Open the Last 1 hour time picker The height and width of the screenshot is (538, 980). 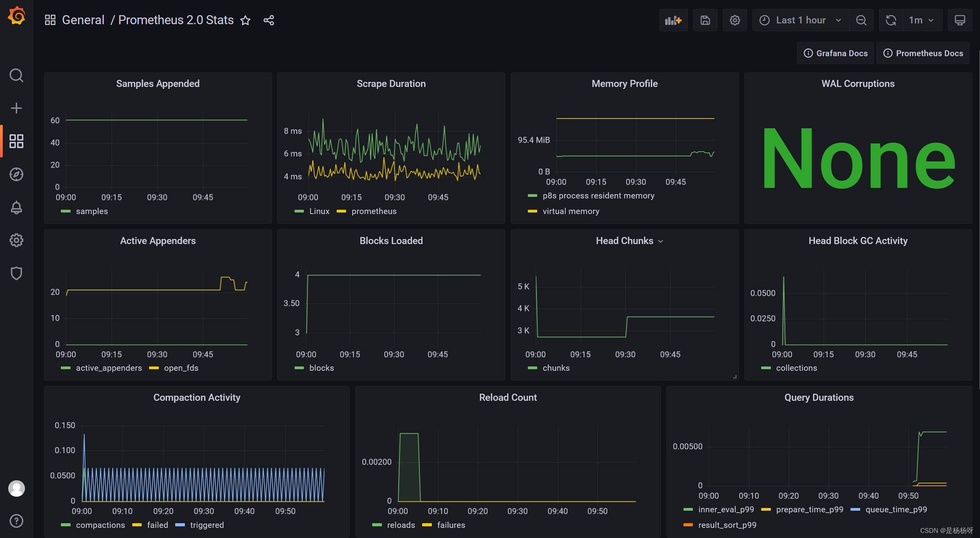click(x=801, y=20)
